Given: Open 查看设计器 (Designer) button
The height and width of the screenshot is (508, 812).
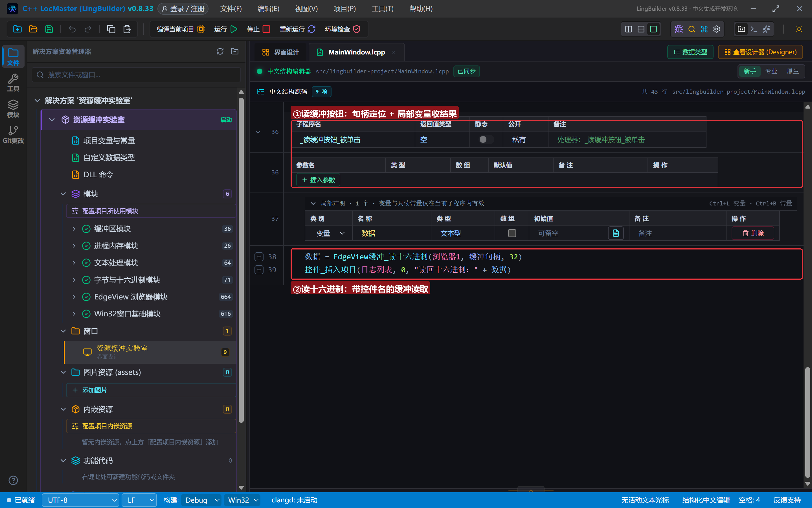Looking at the screenshot, I should [760, 52].
